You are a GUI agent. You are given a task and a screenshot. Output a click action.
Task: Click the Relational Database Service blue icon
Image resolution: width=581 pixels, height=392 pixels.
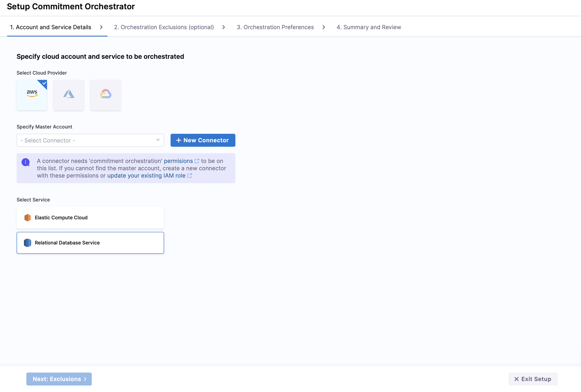(28, 243)
